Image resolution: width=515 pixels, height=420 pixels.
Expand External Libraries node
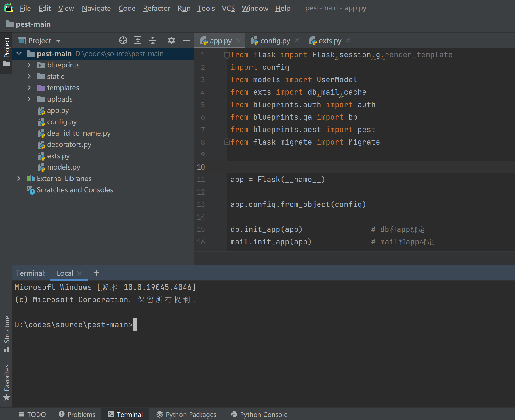[19, 178]
